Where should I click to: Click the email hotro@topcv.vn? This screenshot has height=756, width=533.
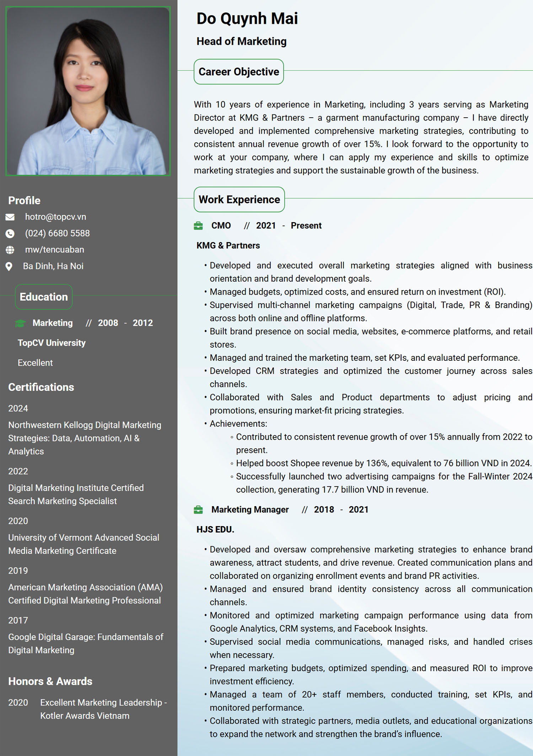coord(55,217)
